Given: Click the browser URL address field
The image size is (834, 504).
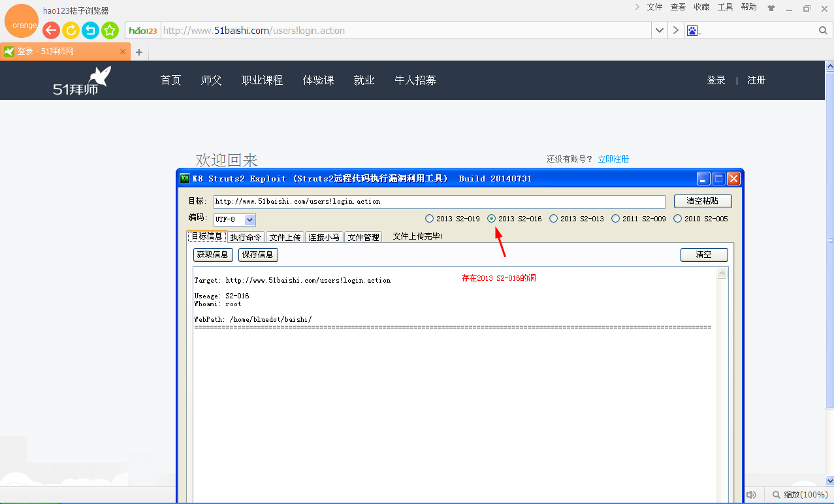Looking at the screenshot, I should [405, 31].
